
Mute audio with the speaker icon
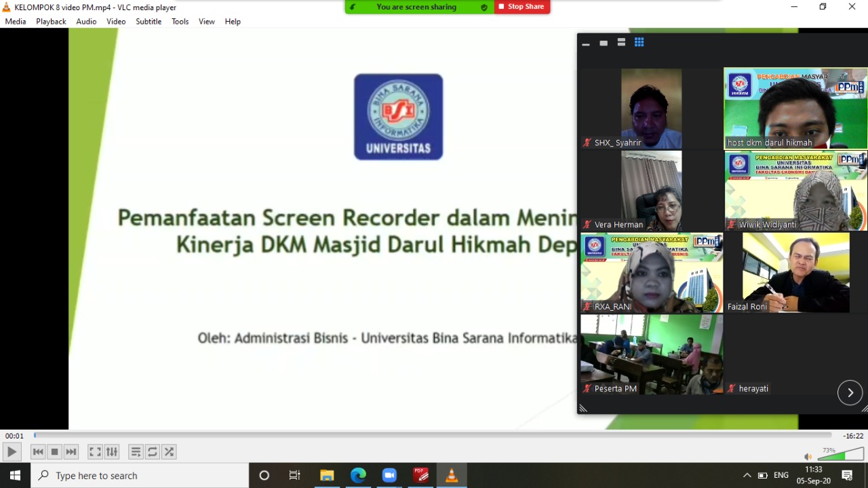pos(808,456)
